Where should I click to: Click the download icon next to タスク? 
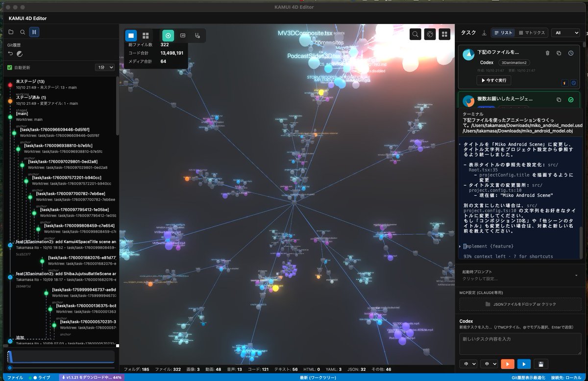484,33
